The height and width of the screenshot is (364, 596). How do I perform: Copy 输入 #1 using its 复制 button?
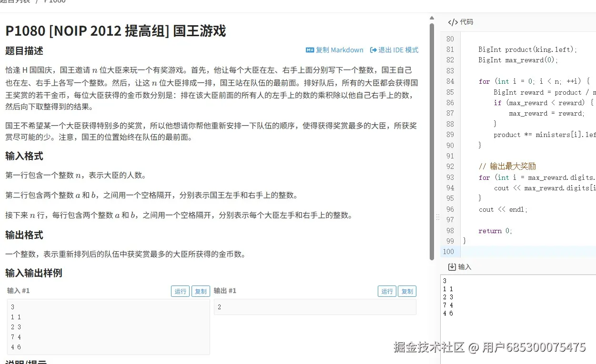(201, 291)
